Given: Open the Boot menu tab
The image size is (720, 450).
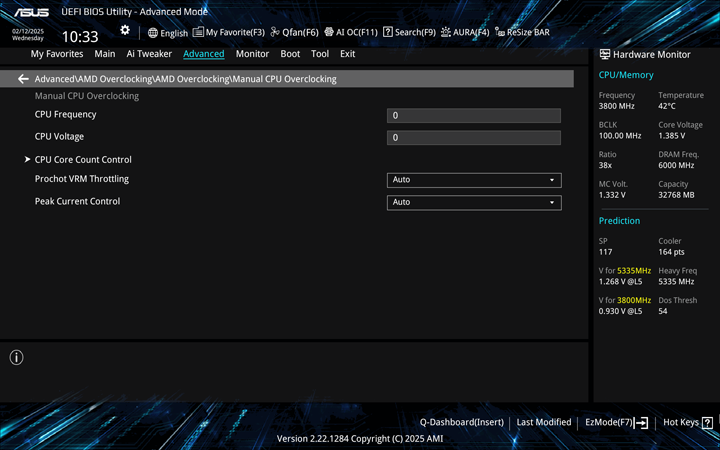Looking at the screenshot, I should (x=290, y=54).
